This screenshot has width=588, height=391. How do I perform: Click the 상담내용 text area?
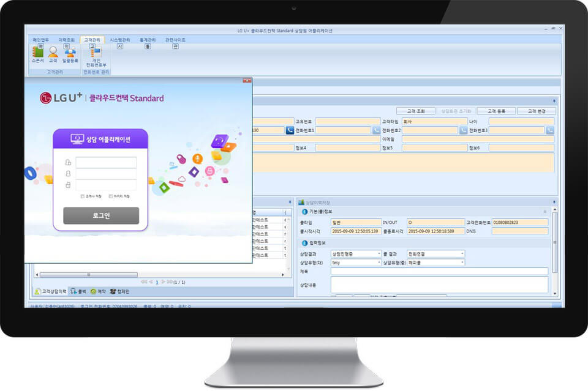(x=439, y=285)
